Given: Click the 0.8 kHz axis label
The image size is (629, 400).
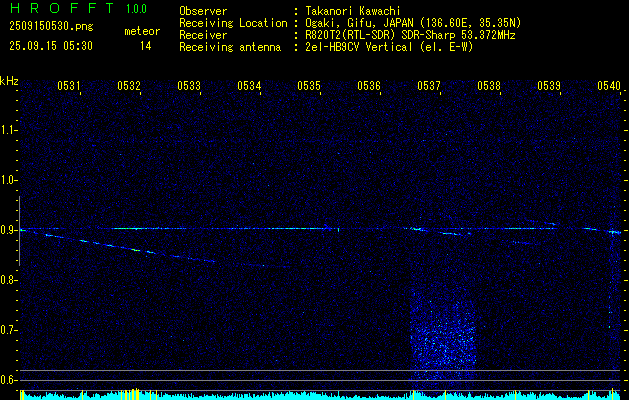Looking at the screenshot, I should [x=8, y=280].
